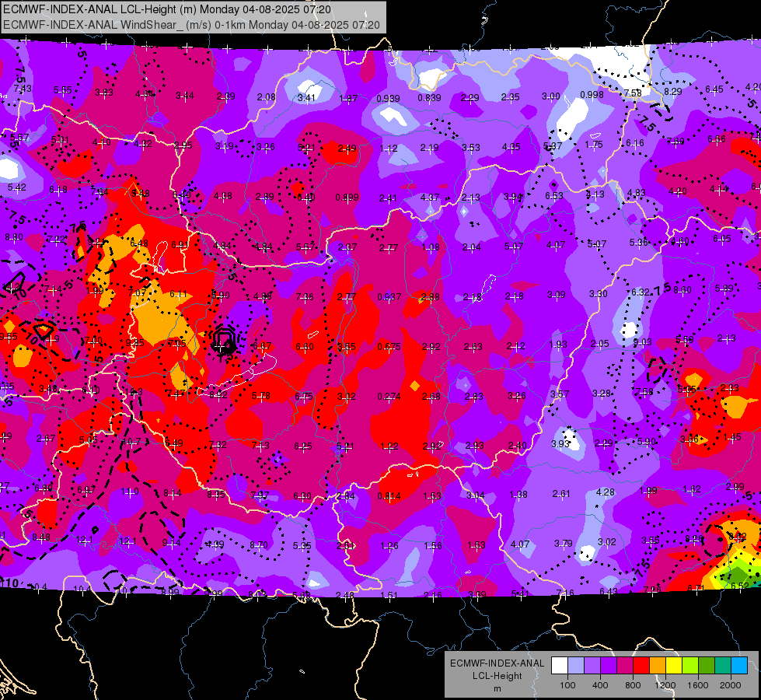Viewport: 761px width, 700px height.
Task: Click the grid point value 2.49
Action: (347, 148)
